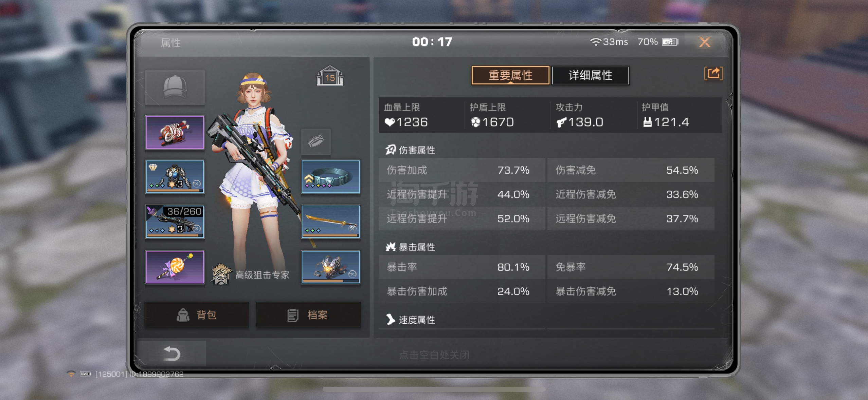868x400 pixels.
Task: Switch to the 详细属性 tab
Action: pyautogui.click(x=591, y=75)
